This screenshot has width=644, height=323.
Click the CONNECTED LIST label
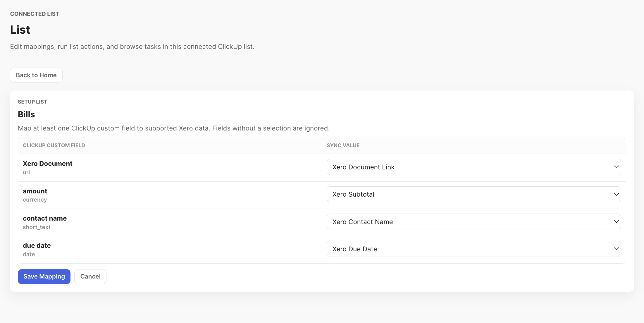(x=35, y=14)
